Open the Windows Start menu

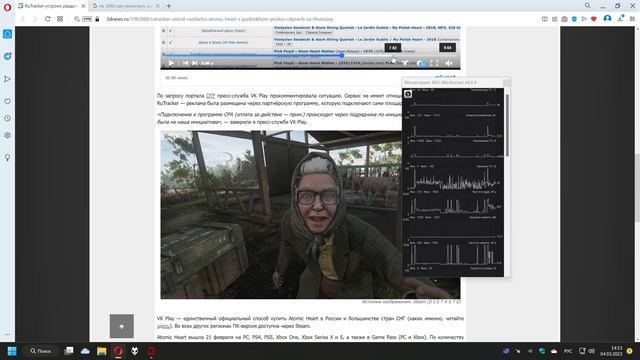coord(12,351)
